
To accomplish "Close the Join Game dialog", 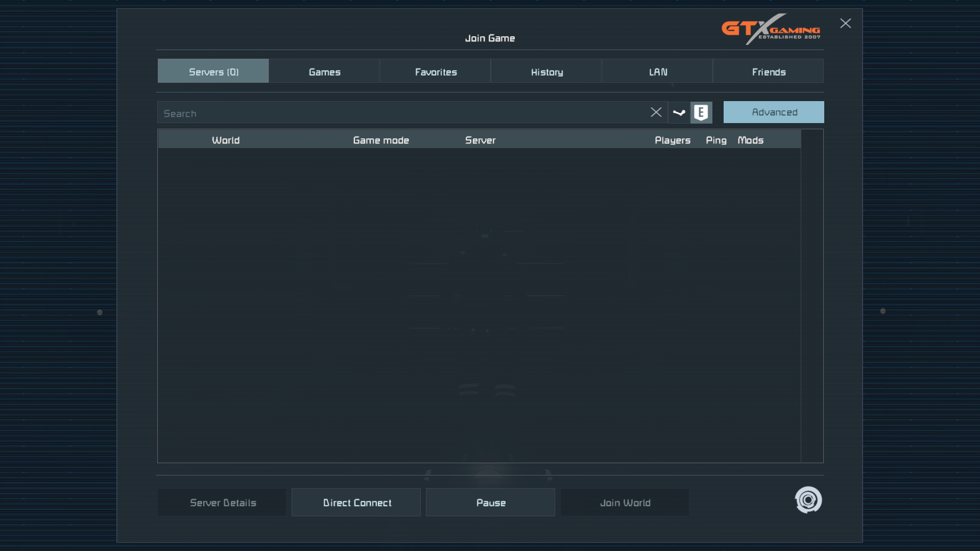I will tap(845, 23).
